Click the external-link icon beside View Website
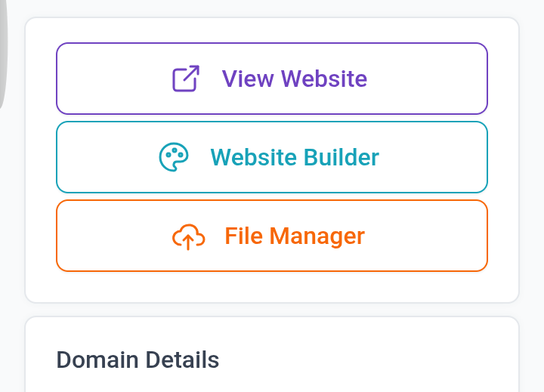The image size is (544, 392). tap(186, 79)
